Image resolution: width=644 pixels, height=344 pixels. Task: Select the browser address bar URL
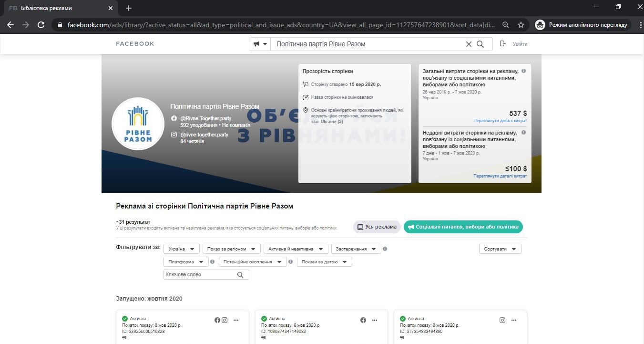(281, 25)
